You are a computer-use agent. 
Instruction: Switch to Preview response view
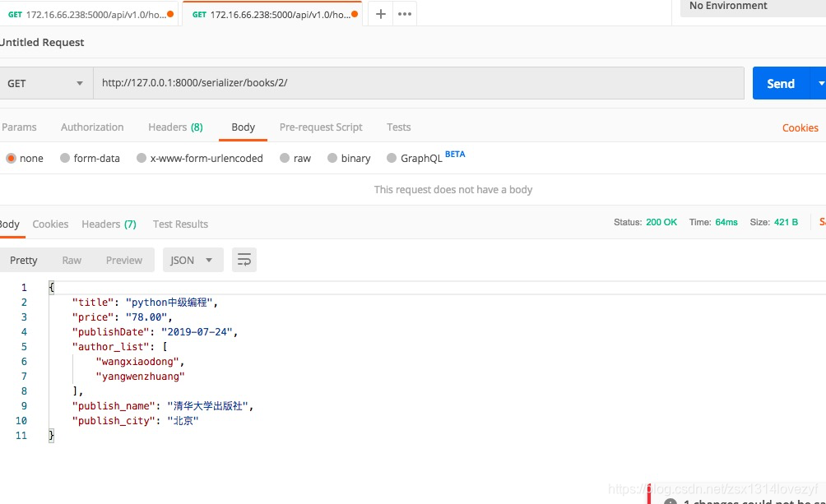tap(123, 260)
